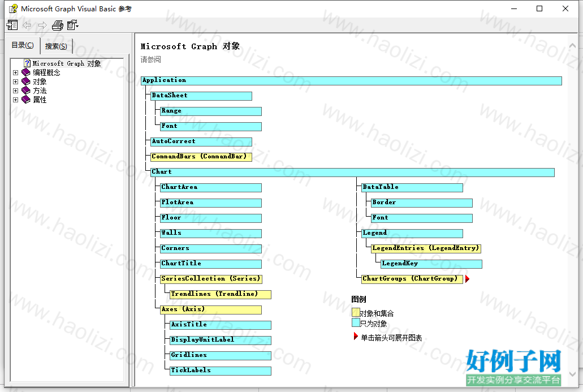Open the ChartGroups (ChartGroup) box
The image size is (583, 392).
(x=412, y=279)
